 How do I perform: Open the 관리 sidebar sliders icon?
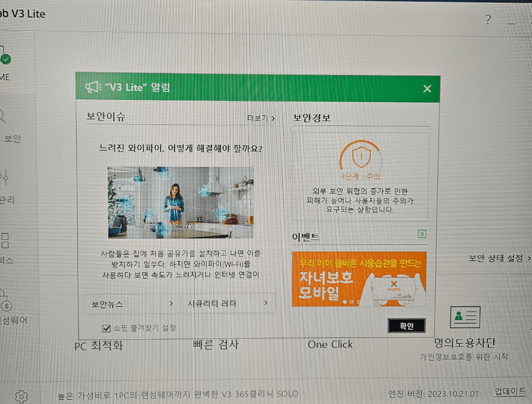tap(4, 178)
